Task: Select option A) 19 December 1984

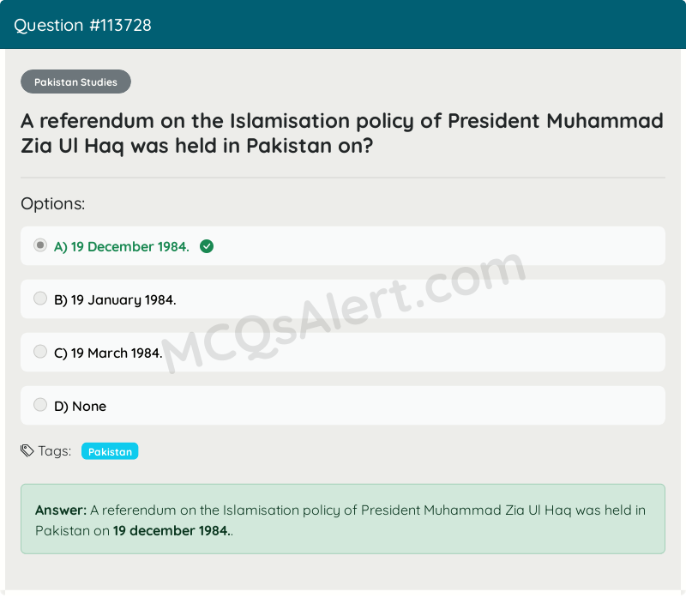Action: click(122, 246)
